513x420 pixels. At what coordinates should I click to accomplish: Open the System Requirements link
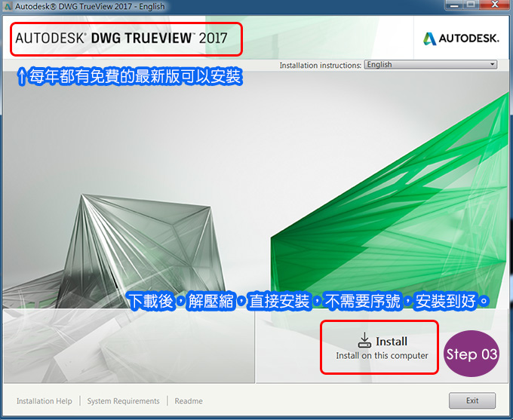(x=123, y=401)
